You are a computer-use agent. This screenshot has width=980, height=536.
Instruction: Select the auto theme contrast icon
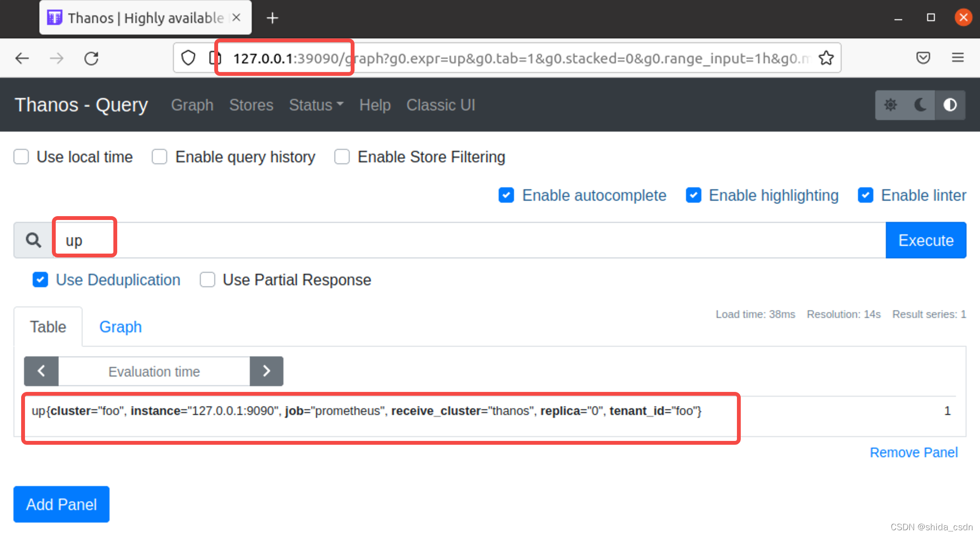pos(950,105)
